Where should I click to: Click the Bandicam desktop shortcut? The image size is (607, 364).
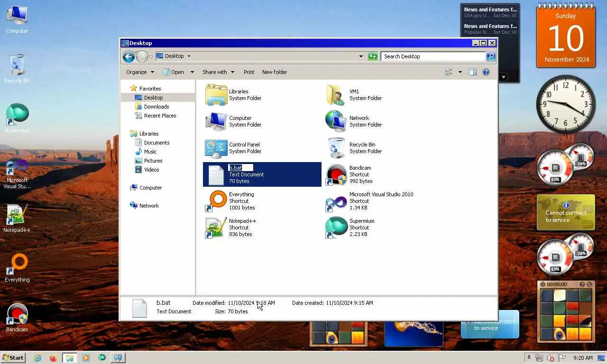coord(17,318)
